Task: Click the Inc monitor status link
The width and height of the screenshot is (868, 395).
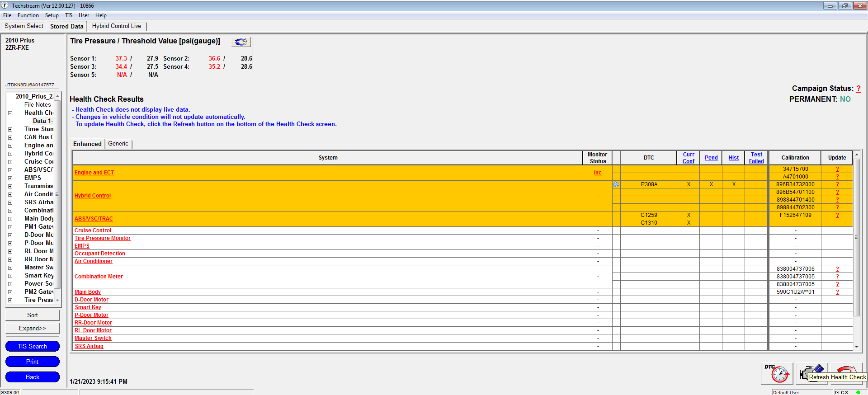Action: [x=598, y=173]
